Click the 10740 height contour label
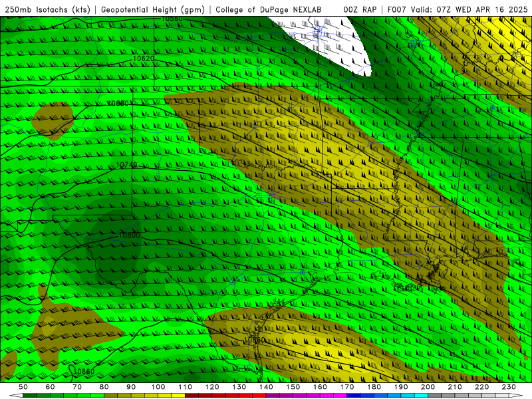Viewport: 532px width, 399px height. [x=126, y=165]
